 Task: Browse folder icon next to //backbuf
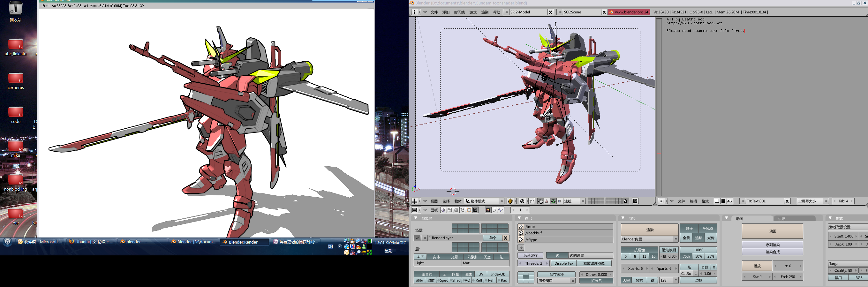pyautogui.click(x=521, y=233)
